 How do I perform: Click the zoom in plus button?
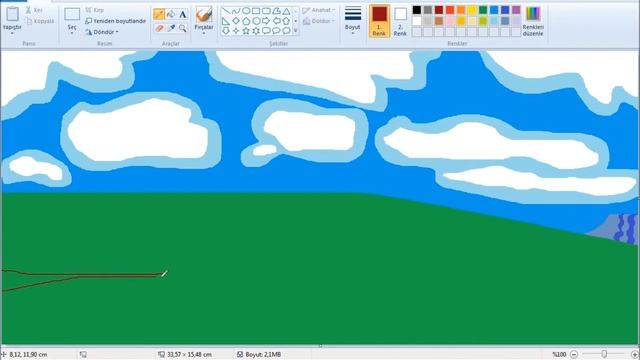635,354
